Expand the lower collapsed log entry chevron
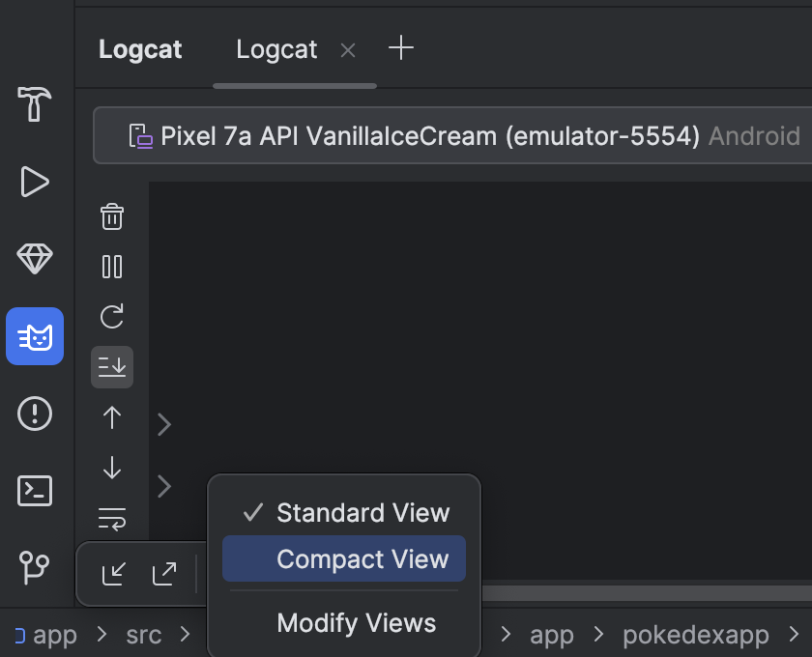Image resolution: width=812 pixels, height=657 pixels. tap(164, 486)
